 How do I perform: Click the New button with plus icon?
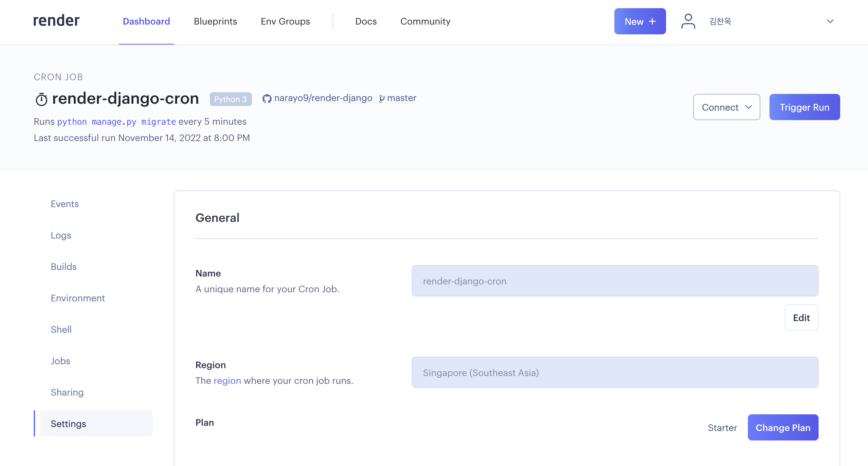click(640, 21)
